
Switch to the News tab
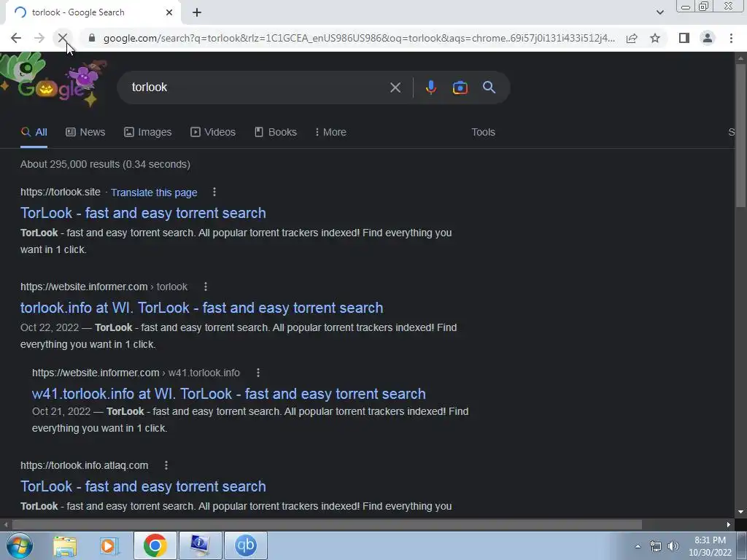pyautogui.click(x=85, y=133)
